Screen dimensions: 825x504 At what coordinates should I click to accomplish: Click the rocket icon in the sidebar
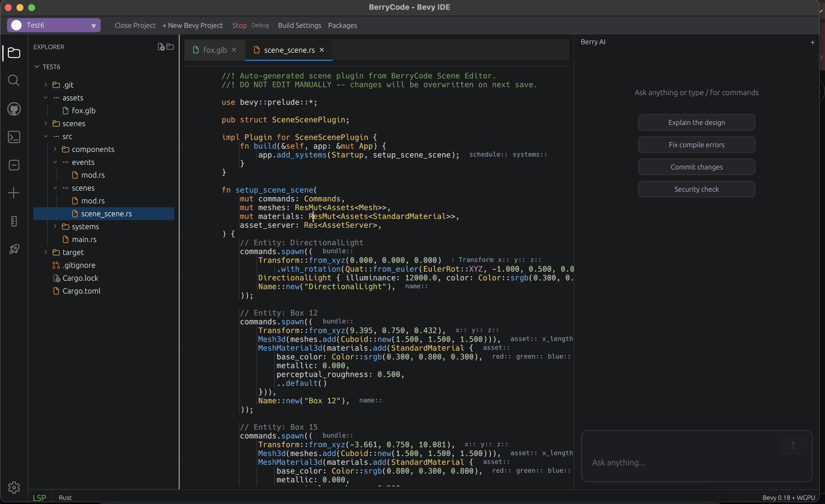pos(14,249)
